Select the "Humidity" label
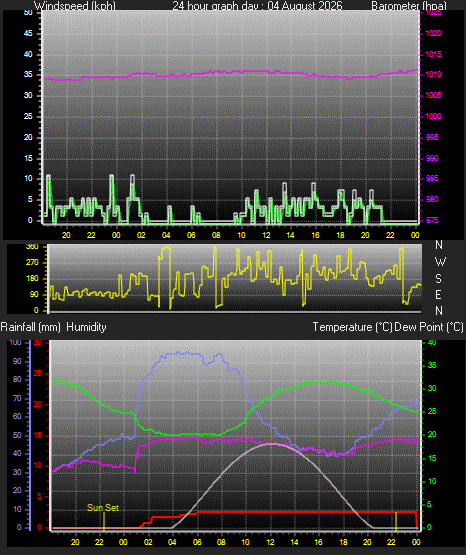The height and width of the screenshot is (555, 466). point(86,327)
